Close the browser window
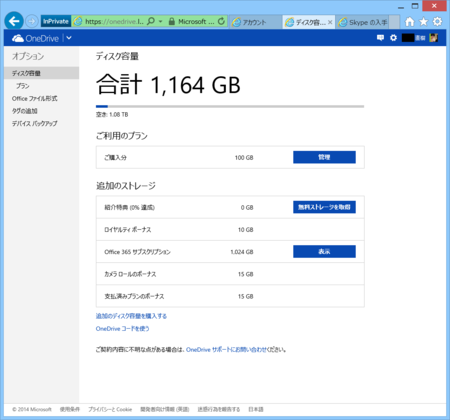450x420 pixels. coord(434,6)
